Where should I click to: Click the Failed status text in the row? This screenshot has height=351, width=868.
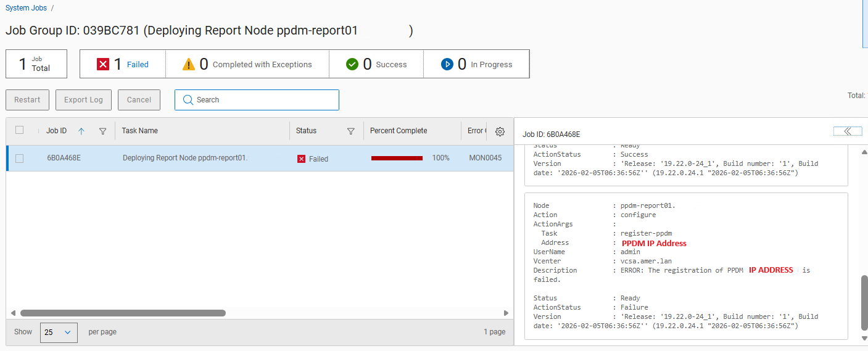coord(318,159)
